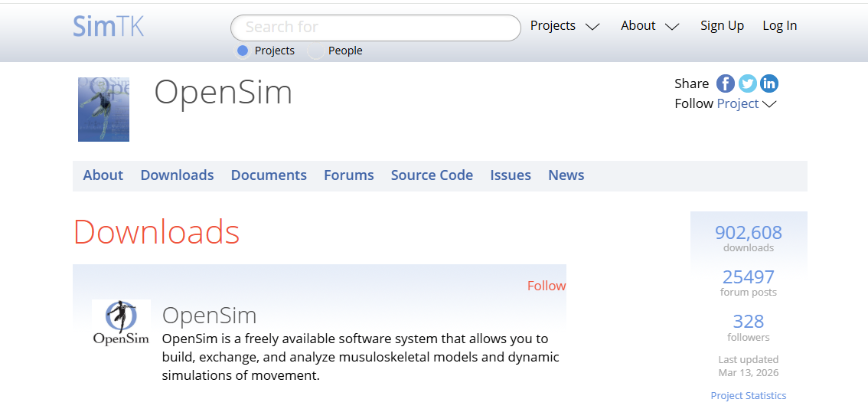Click the Last updated Mar 13, 2026 text
Viewport: 868px width, 409px height.
(749, 366)
